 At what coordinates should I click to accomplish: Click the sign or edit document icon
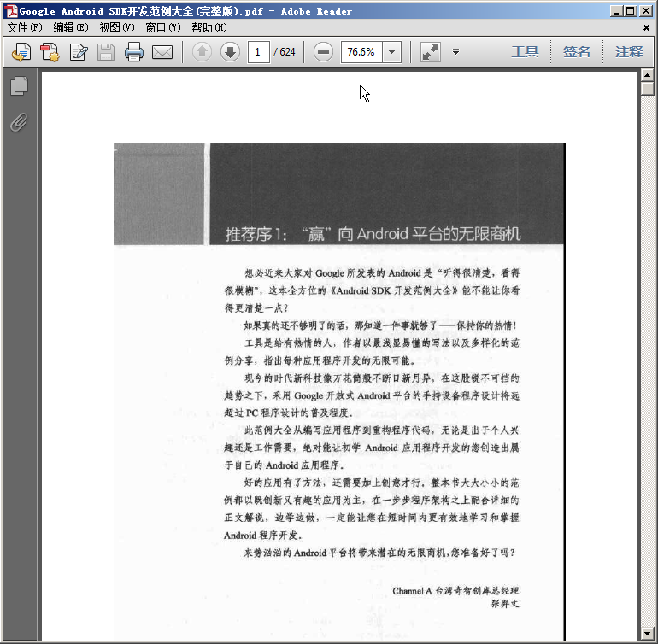[79, 52]
